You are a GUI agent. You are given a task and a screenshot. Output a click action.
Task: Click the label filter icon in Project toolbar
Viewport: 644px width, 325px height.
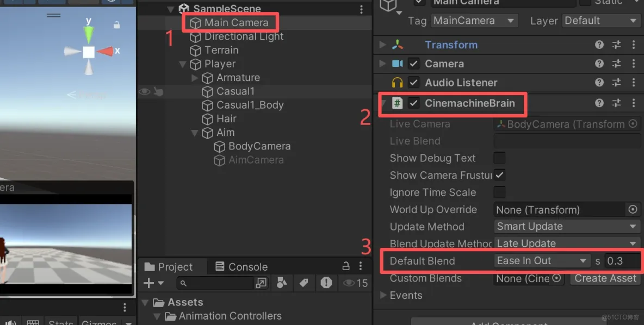tap(304, 283)
